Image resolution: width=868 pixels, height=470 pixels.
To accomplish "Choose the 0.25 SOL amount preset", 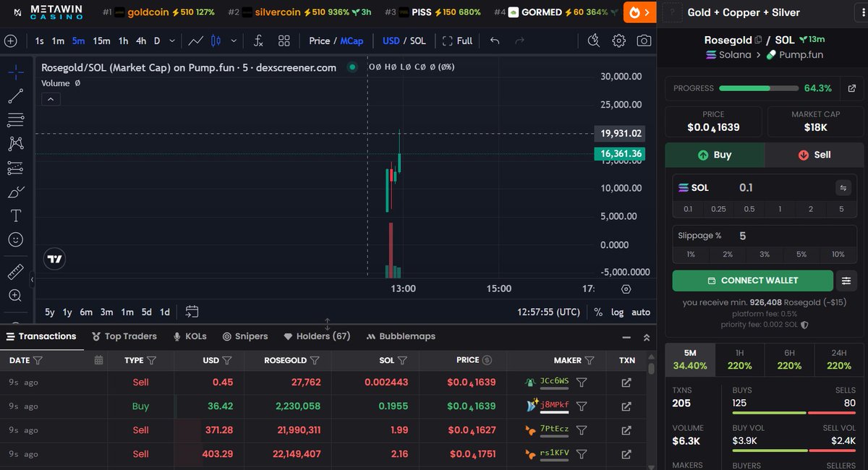I will tap(718, 209).
